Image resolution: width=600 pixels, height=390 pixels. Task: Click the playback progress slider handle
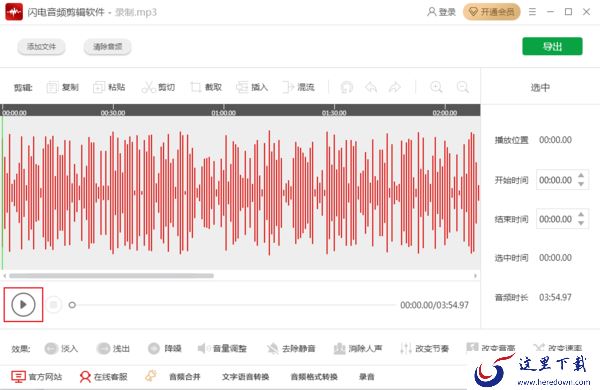pyautogui.click(x=72, y=305)
